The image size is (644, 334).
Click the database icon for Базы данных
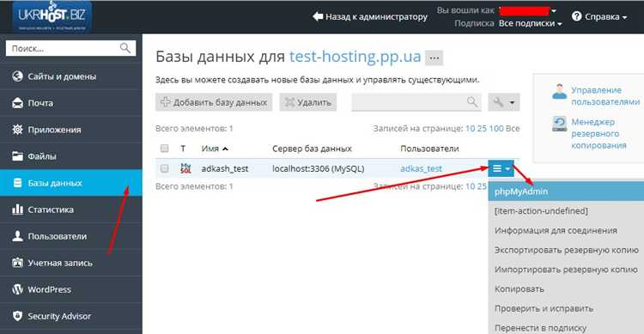pyautogui.click(x=17, y=183)
